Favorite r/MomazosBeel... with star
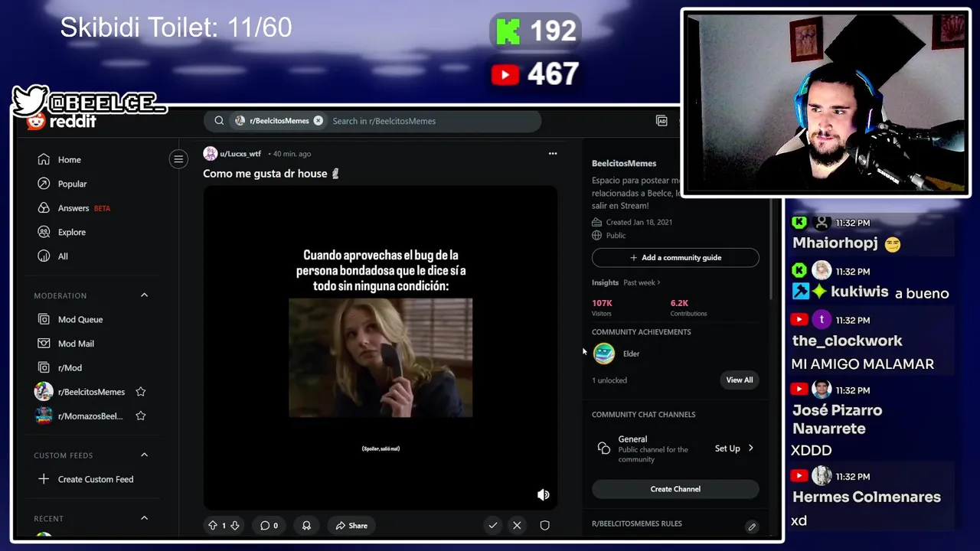 coord(141,416)
